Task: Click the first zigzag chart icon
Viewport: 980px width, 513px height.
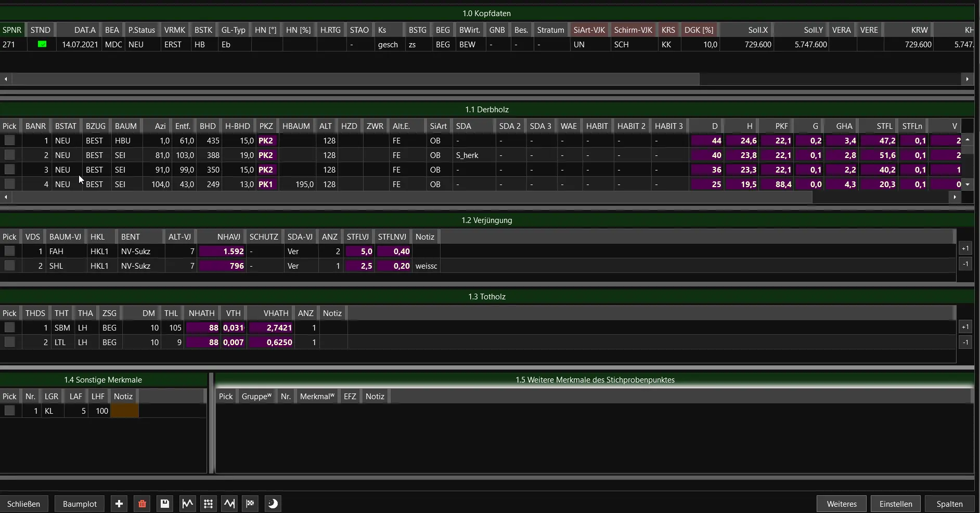Action: pos(187,504)
